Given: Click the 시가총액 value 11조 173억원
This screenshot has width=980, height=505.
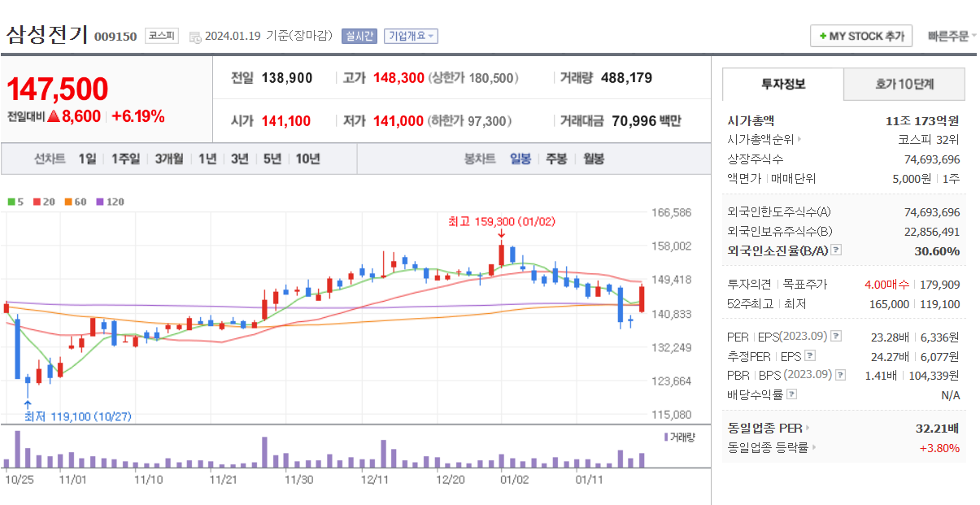Looking at the screenshot, I should tap(922, 120).
